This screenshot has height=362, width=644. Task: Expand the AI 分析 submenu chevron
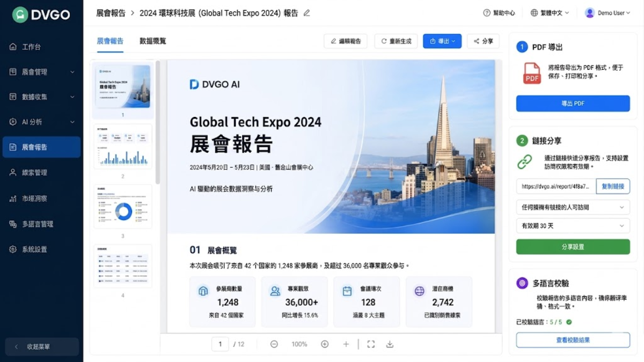[x=72, y=122]
